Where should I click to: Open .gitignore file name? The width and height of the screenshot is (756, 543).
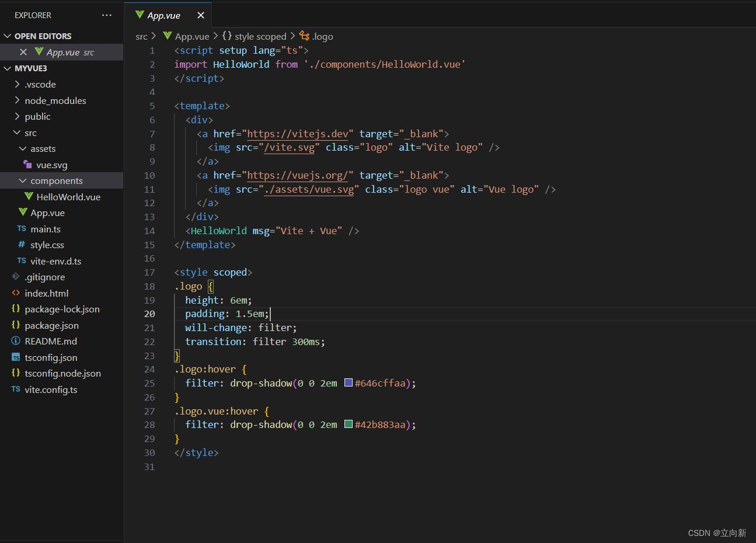click(x=45, y=277)
